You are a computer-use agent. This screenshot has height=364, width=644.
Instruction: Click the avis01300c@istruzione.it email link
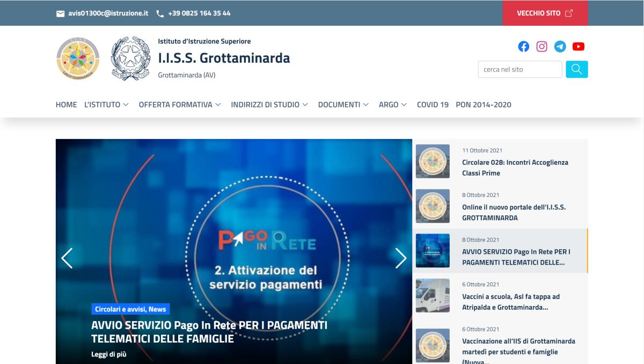(x=108, y=13)
